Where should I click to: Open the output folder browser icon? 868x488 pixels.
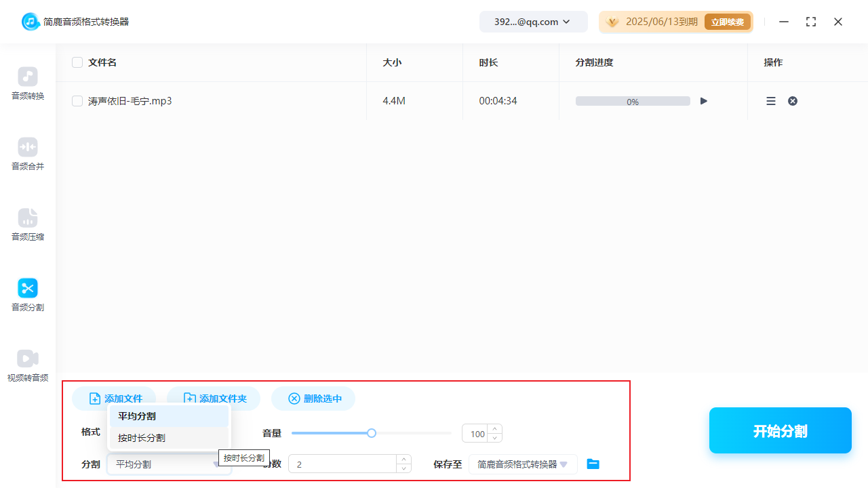point(593,464)
